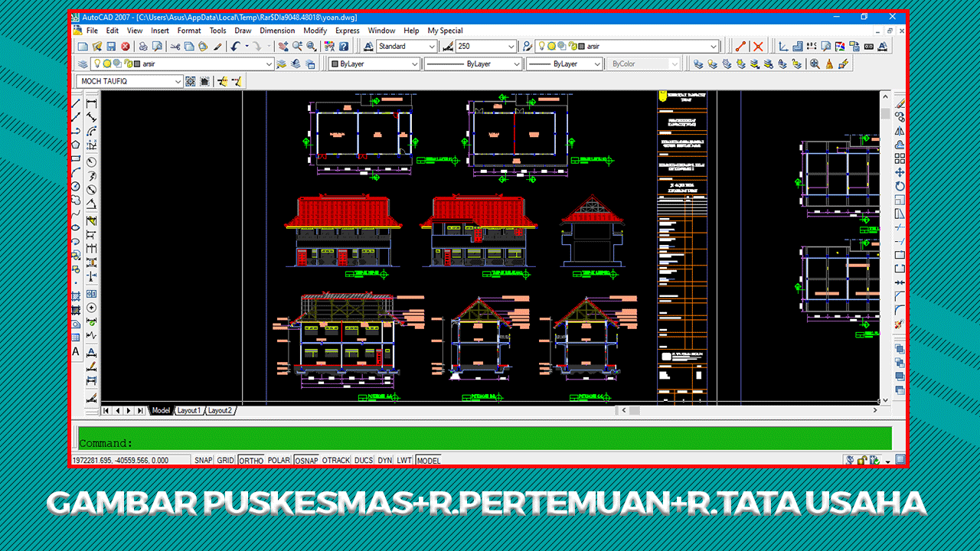Click the red X icon on toolbar
The image size is (980, 551).
758,47
